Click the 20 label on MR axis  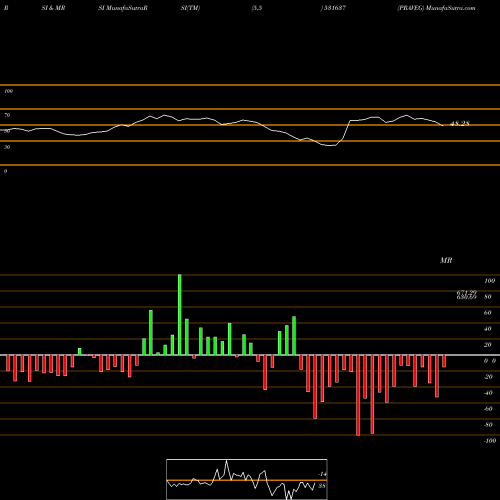click(x=488, y=345)
